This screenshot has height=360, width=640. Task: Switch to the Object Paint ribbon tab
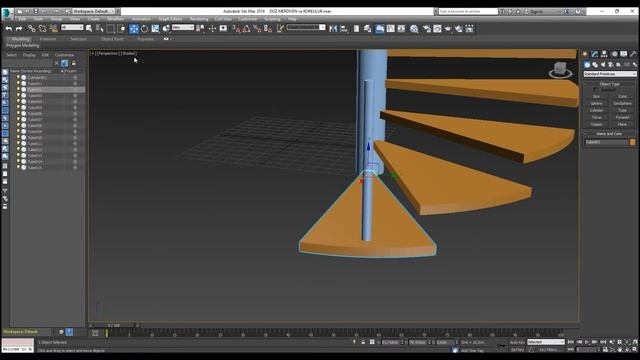(112, 39)
